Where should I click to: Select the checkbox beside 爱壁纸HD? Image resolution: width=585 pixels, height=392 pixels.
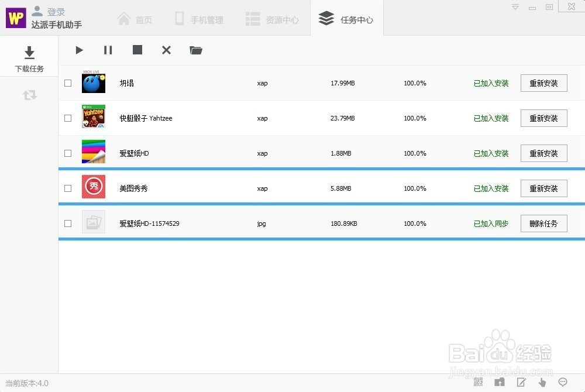[x=68, y=153]
